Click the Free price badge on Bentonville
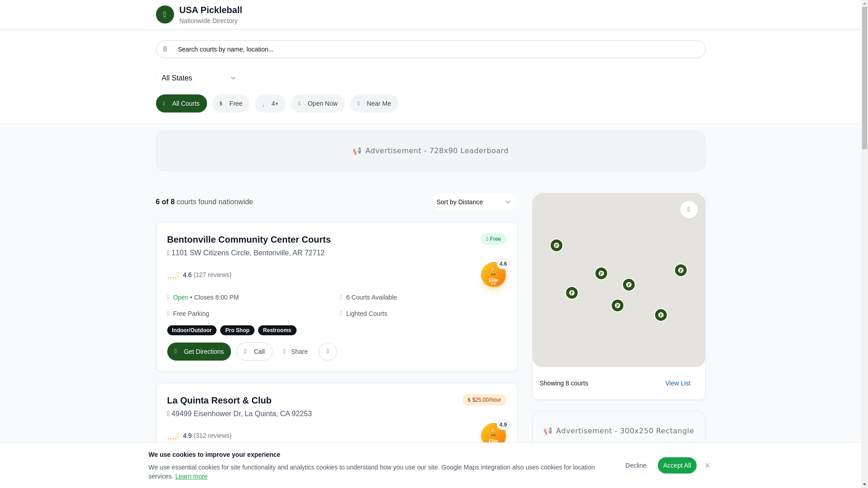868x488 pixels. click(493, 239)
